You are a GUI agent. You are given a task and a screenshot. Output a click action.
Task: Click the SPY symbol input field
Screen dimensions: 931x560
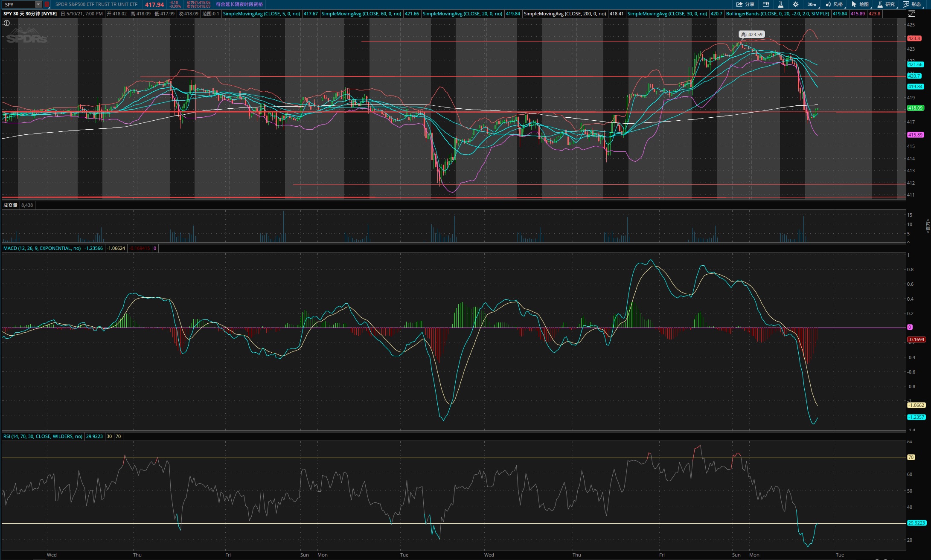tap(19, 4)
